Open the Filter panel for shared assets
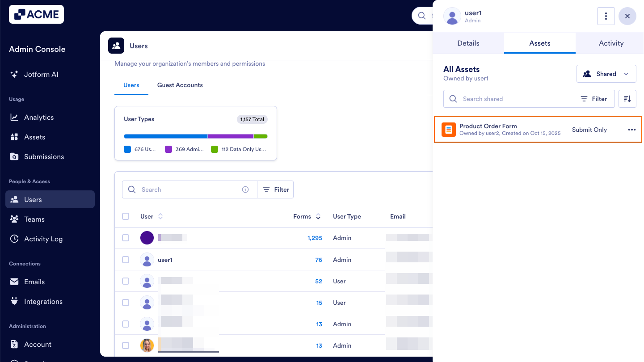Image resolution: width=644 pixels, height=362 pixels. [x=594, y=99]
